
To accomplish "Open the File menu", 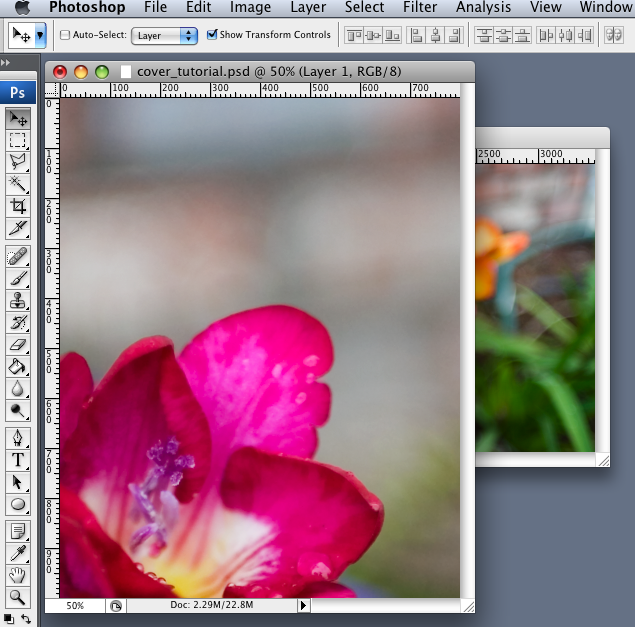I will [x=156, y=7].
